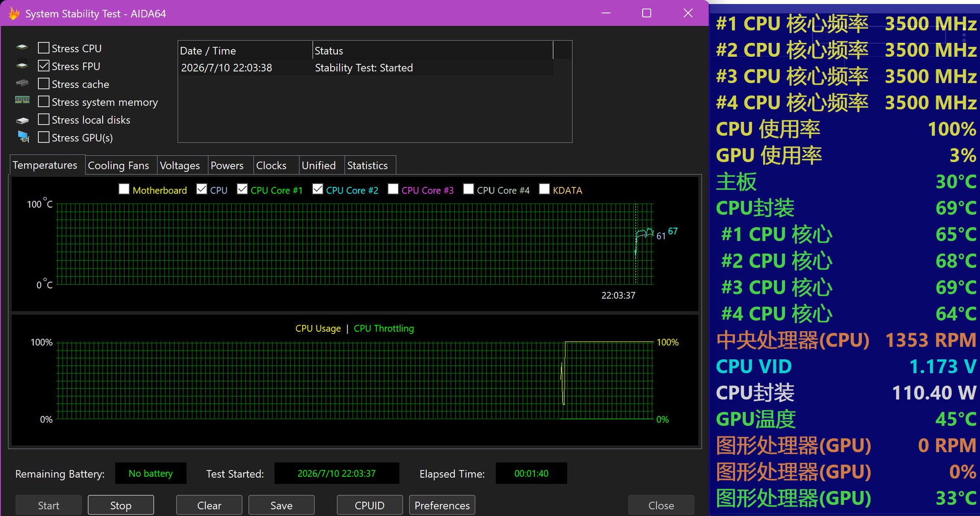Screen dimensions: 980x516
Task: Show the CPU Core #4 graph line
Action: [469, 189]
